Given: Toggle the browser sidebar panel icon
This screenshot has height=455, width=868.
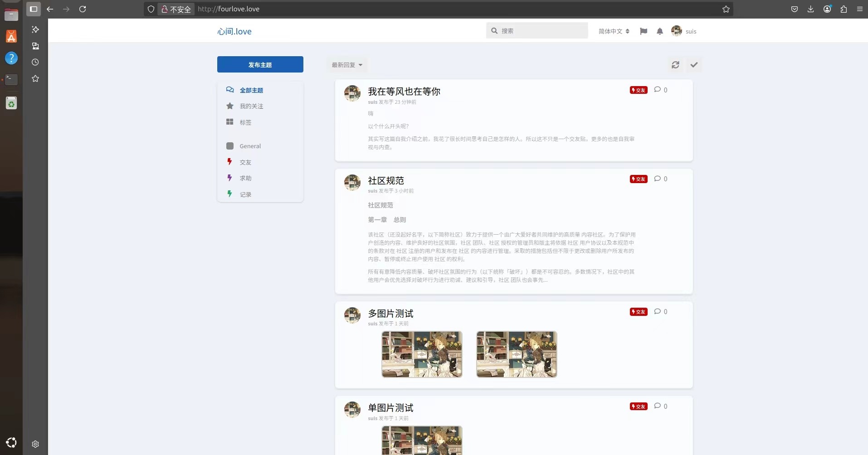Looking at the screenshot, I should (x=34, y=9).
